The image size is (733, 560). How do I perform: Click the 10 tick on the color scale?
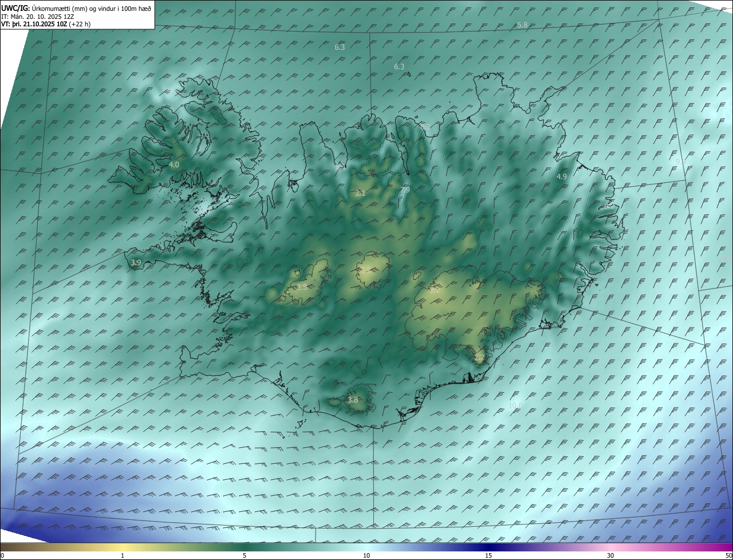366,555
